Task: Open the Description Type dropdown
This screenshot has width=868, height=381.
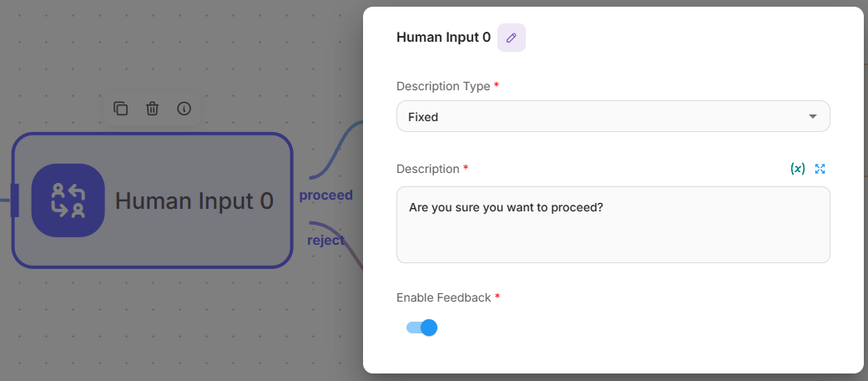Action: pyautogui.click(x=613, y=117)
